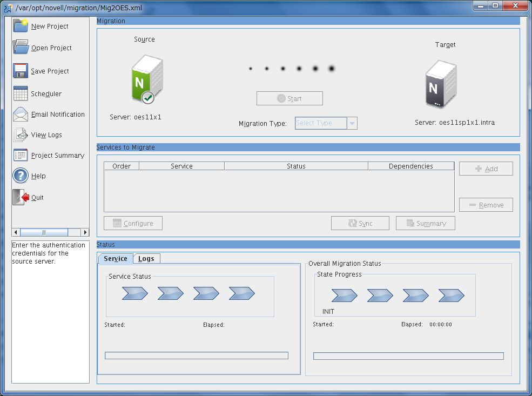The height and width of the screenshot is (396, 532).
Task: Click the Open Project folder icon
Action: tap(21, 47)
